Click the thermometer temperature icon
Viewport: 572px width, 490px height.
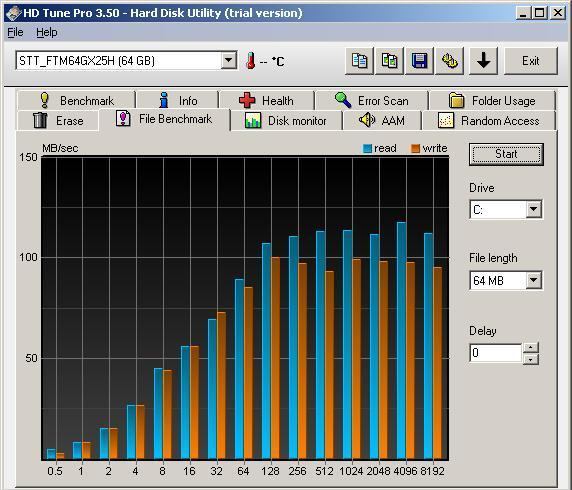tap(250, 61)
